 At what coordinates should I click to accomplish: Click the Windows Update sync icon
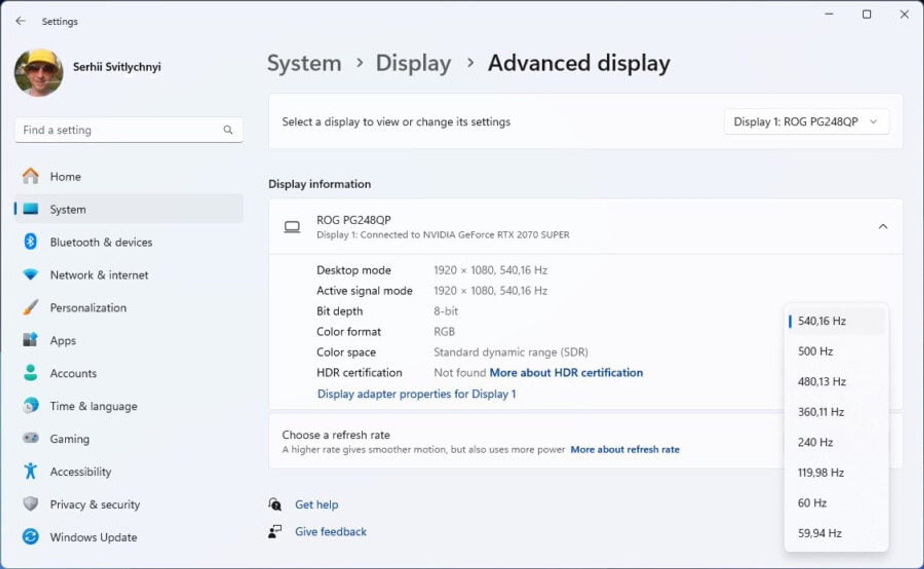point(30,536)
